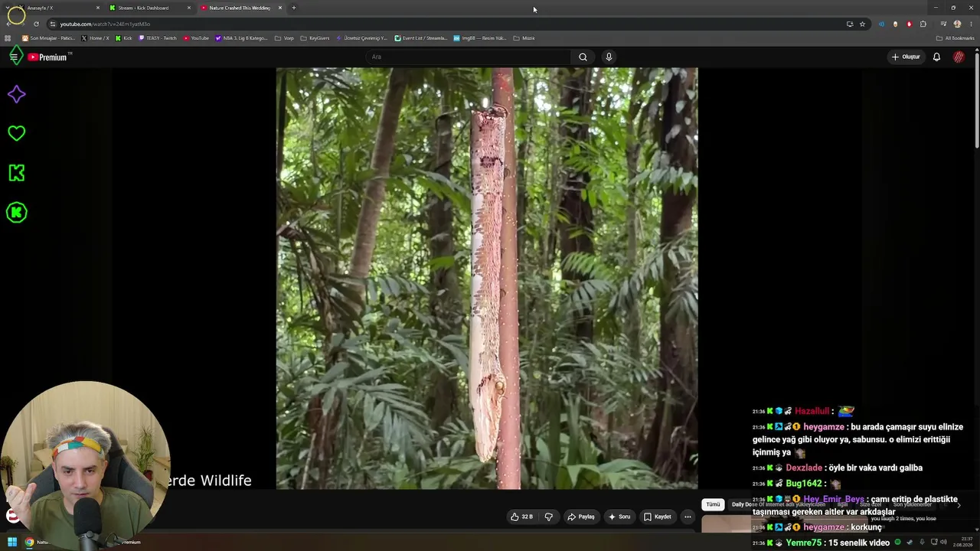Go to YouTube Premium home logo
The image size is (980, 551).
pyautogui.click(x=48, y=57)
